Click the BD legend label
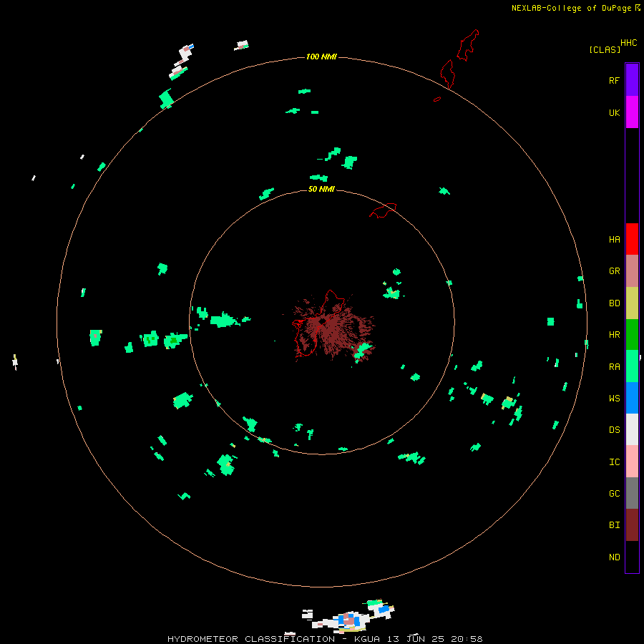 (614, 303)
